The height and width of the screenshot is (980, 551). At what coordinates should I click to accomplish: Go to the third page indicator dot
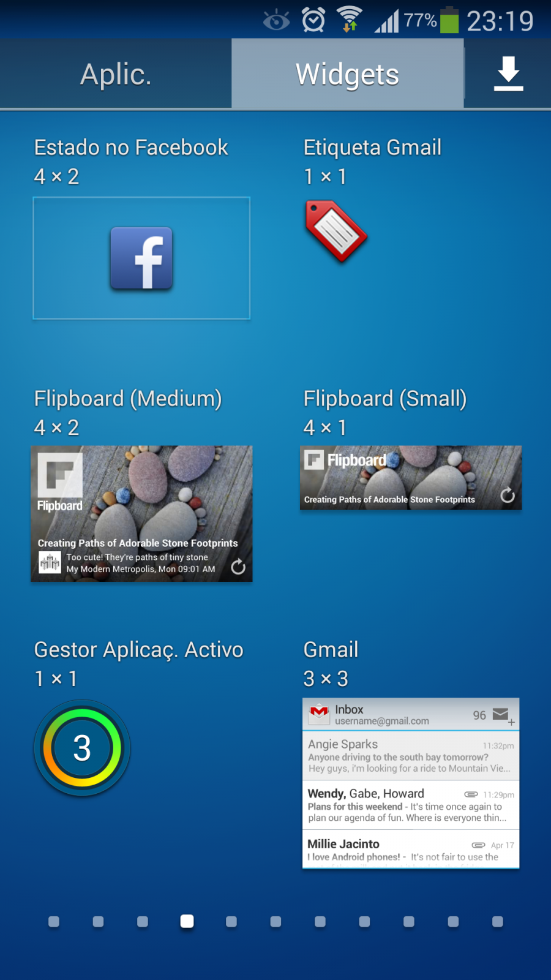pyautogui.click(x=143, y=921)
